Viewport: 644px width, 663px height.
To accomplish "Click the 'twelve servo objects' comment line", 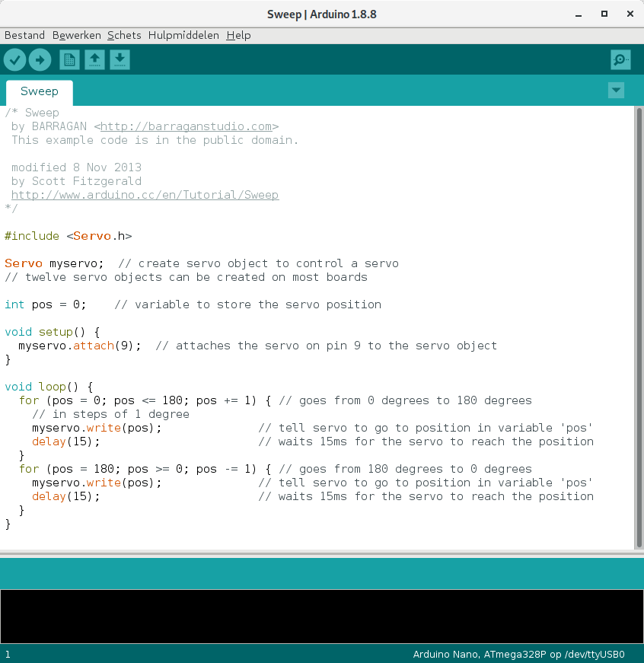I will coord(186,277).
